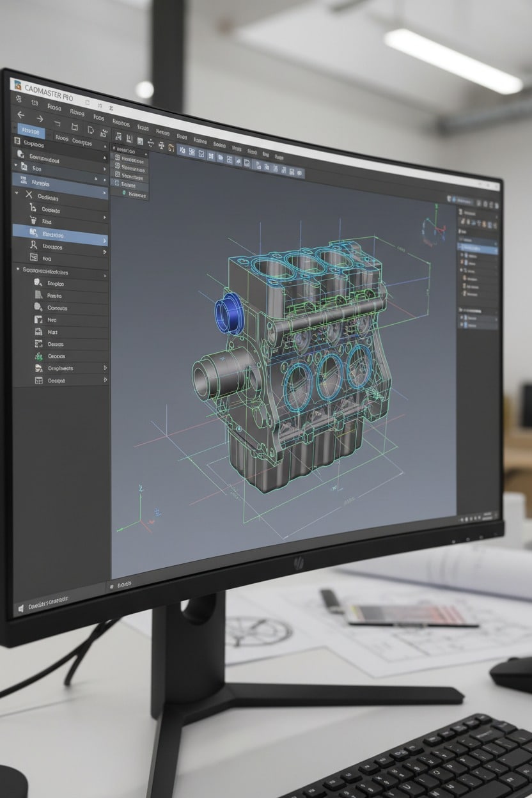Select the "Mart" item icon
The height and width of the screenshot is (798, 532).
pyautogui.click(x=37, y=331)
